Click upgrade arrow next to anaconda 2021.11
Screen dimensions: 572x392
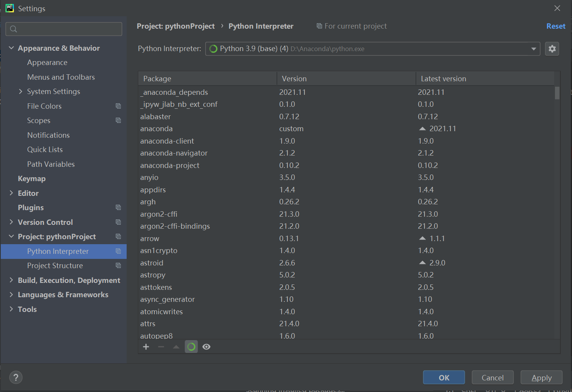(423, 128)
